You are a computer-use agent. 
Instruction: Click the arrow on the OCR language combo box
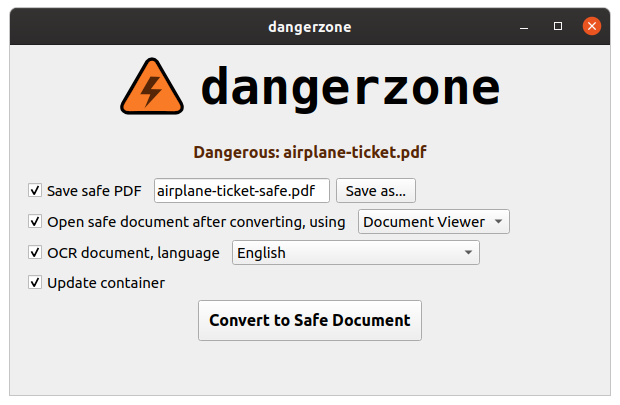coord(469,252)
